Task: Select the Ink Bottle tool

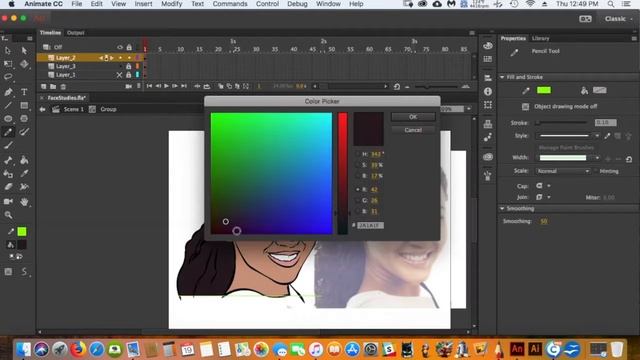Action: point(8,174)
